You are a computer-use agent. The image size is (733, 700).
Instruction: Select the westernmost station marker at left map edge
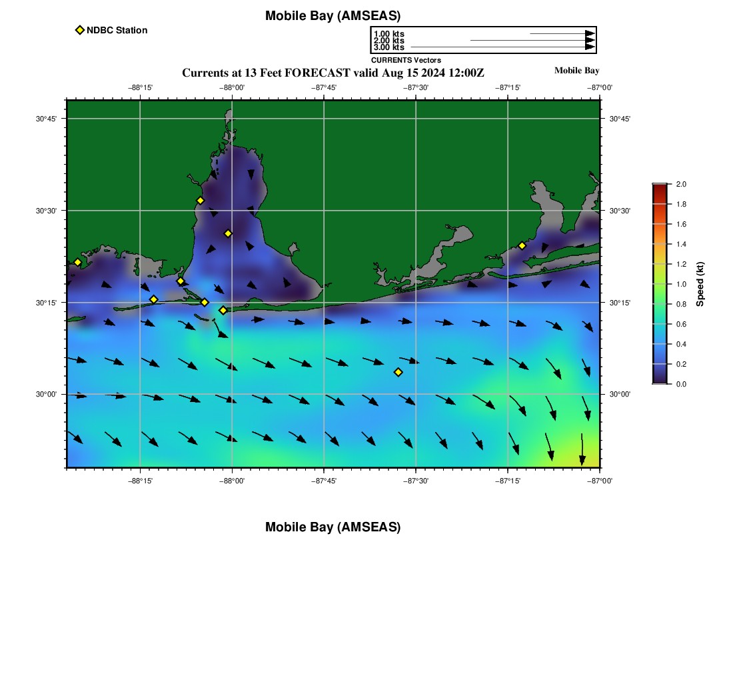point(77,262)
